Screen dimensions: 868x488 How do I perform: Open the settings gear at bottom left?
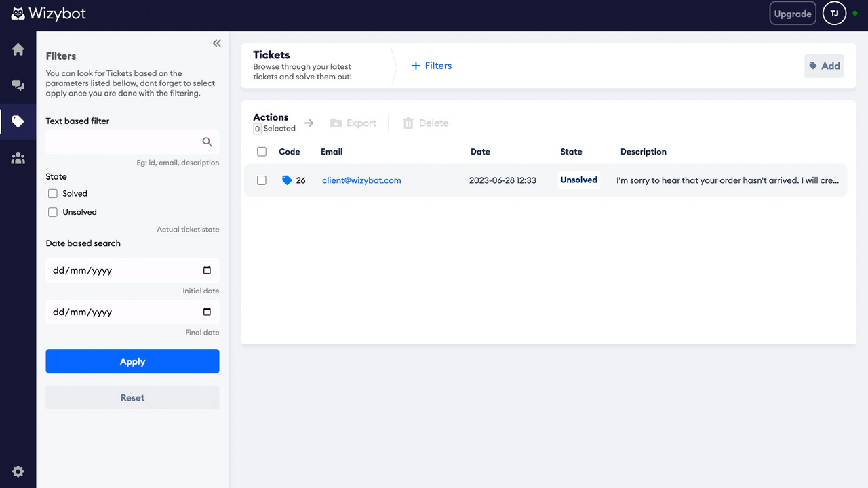(x=18, y=471)
